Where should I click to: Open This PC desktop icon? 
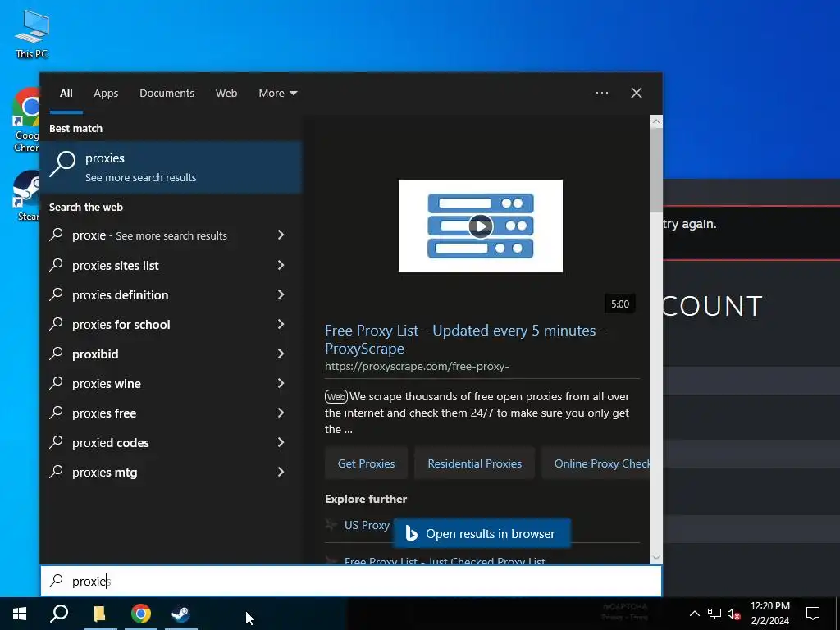(32, 34)
